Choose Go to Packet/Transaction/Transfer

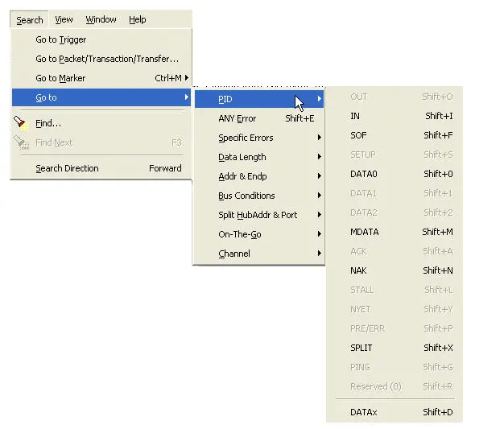[x=107, y=59]
